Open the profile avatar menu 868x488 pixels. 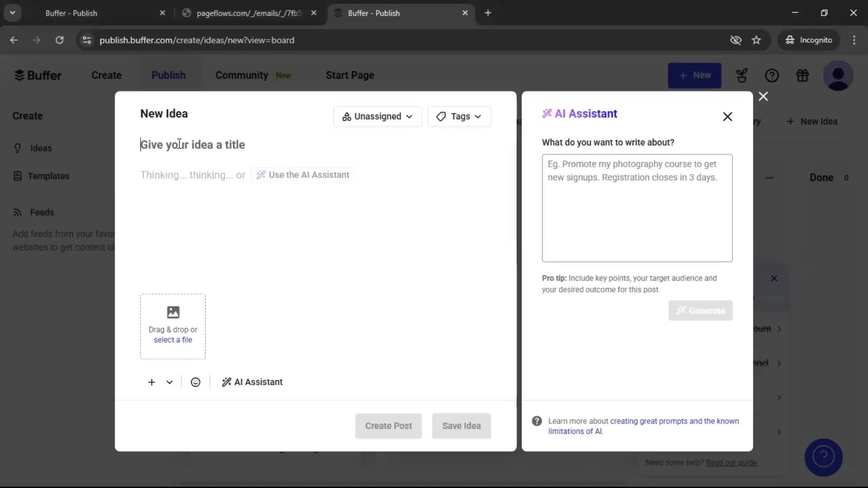coord(839,75)
